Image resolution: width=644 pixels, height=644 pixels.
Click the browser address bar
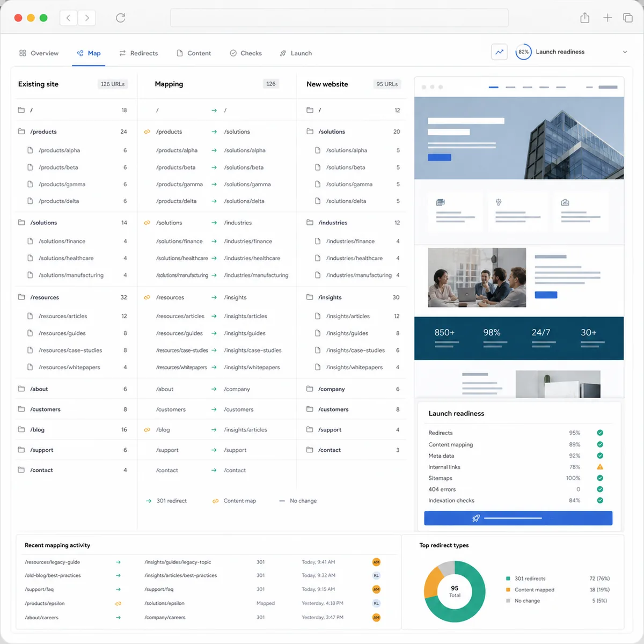pyautogui.click(x=339, y=18)
